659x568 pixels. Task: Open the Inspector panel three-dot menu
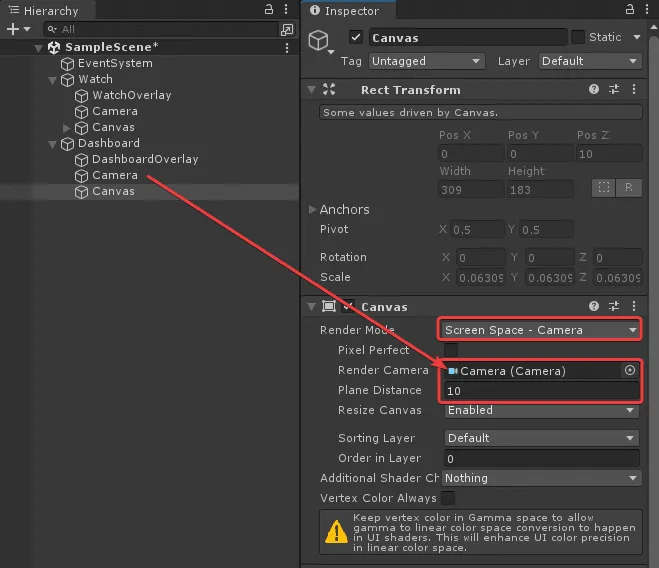(x=647, y=9)
